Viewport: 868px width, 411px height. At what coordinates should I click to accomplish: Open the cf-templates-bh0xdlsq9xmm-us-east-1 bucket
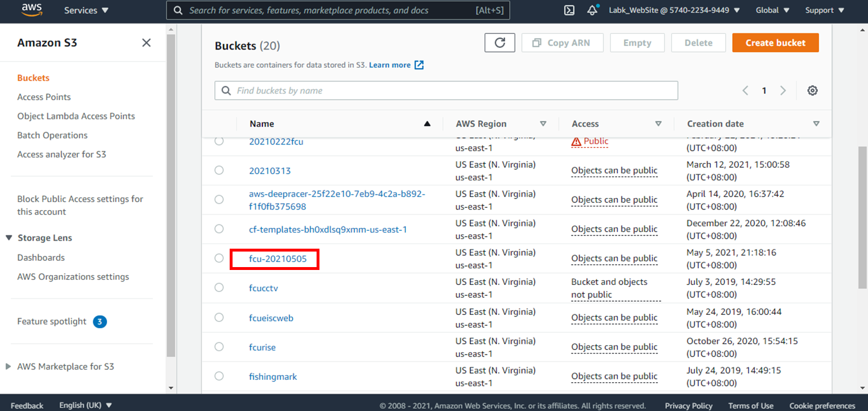(328, 230)
